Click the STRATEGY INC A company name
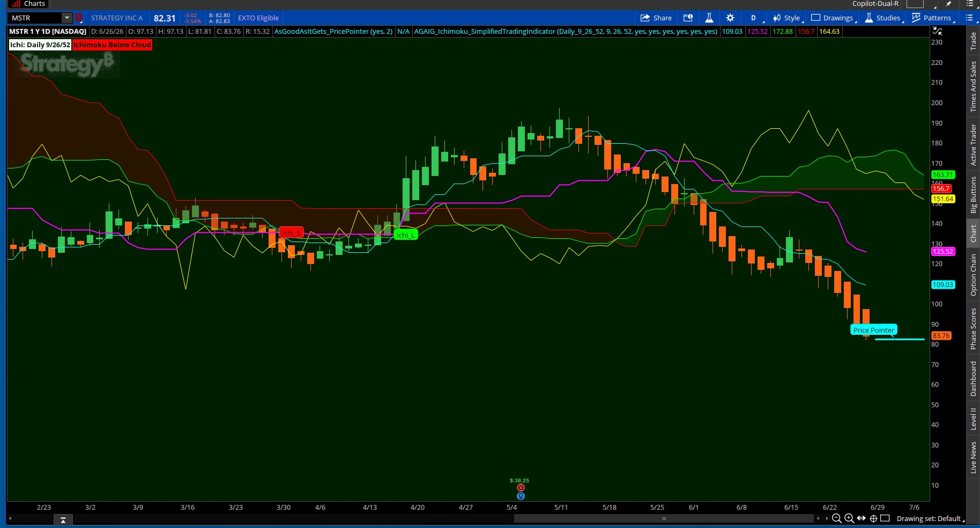The height and width of the screenshot is (528, 980). point(117,18)
